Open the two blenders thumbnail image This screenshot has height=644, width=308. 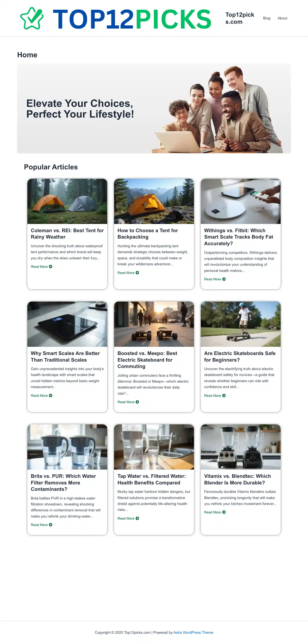[240, 447]
